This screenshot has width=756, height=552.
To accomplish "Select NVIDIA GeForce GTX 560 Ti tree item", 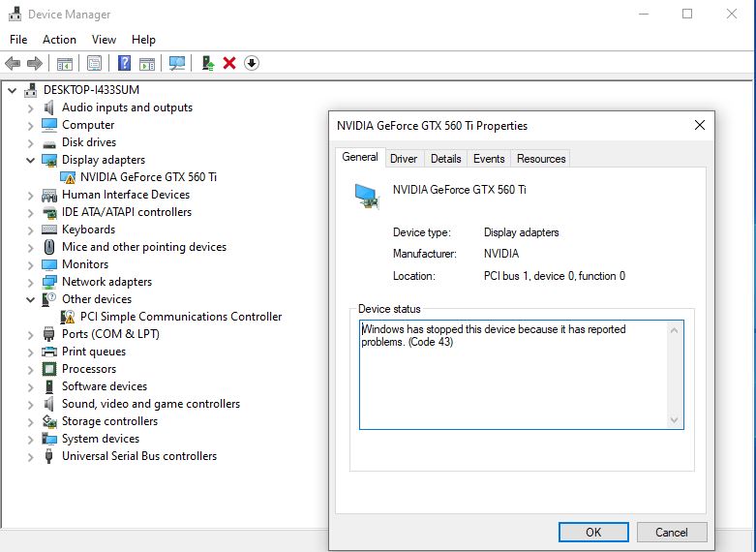I will pos(148,177).
